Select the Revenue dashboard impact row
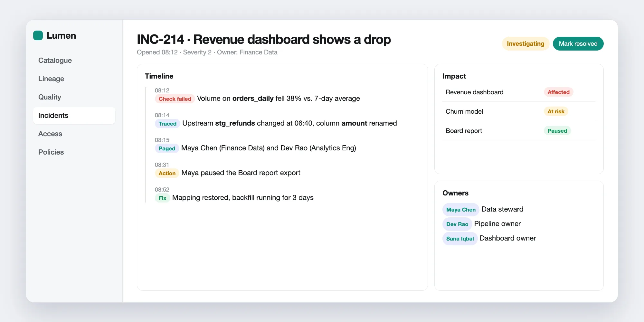The width and height of the screenshot is (644, 322). point(519,92)
